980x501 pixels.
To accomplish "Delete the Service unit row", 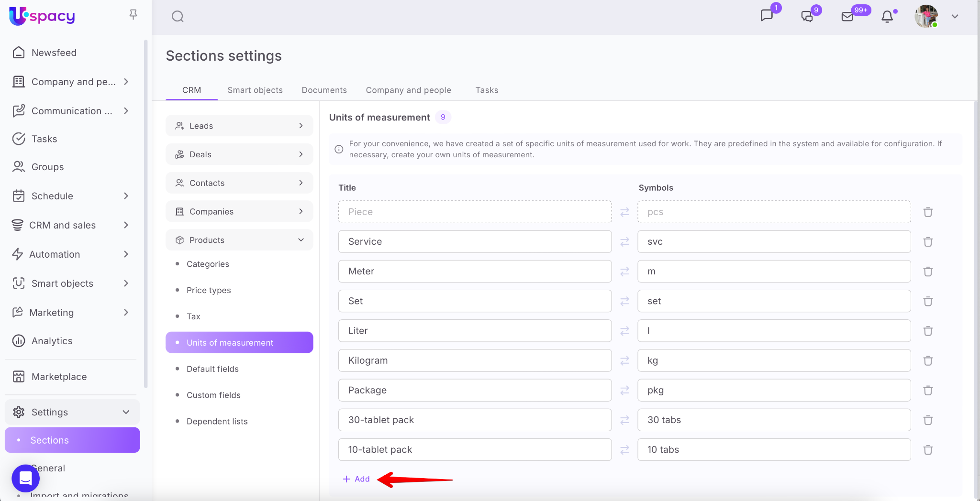I will (x=928, y=242).
